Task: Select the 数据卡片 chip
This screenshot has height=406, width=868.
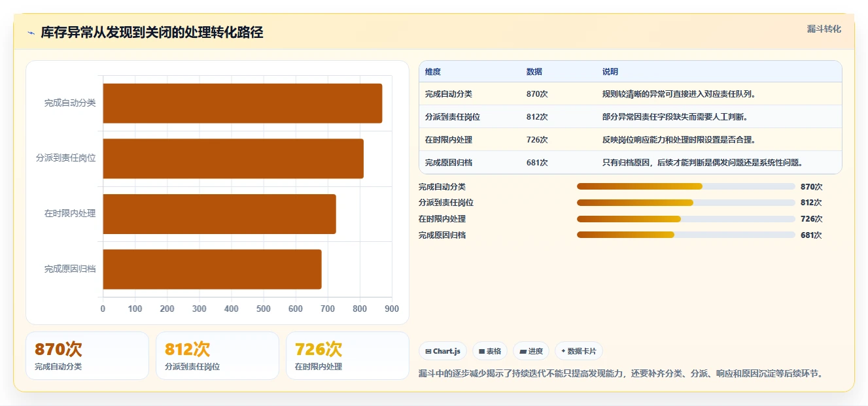Action: coord(579,351)
